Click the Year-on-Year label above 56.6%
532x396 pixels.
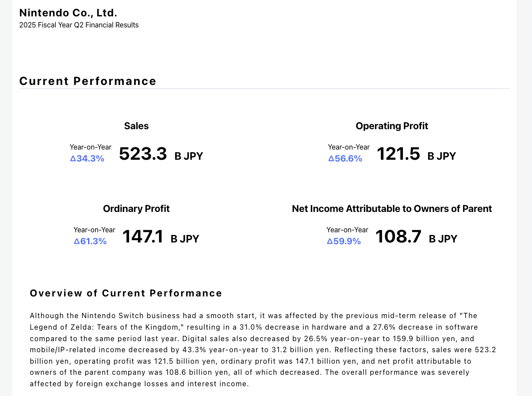coord(349,147)
